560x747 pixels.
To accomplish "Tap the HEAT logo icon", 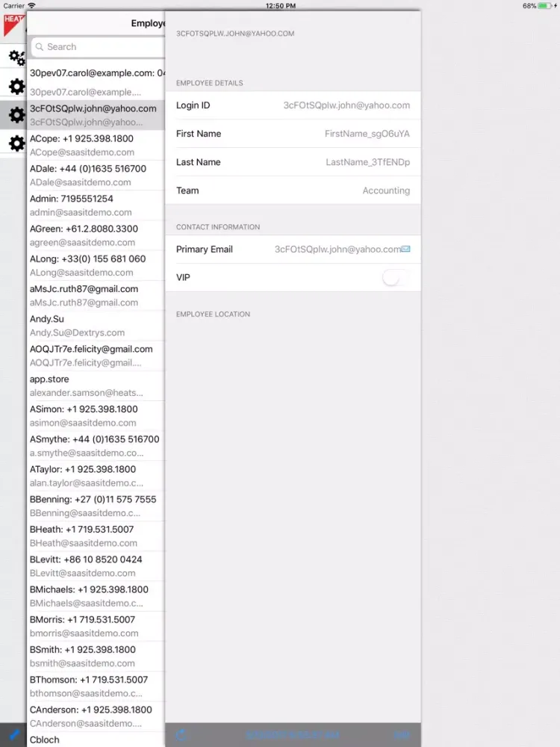I will (13, 25).
